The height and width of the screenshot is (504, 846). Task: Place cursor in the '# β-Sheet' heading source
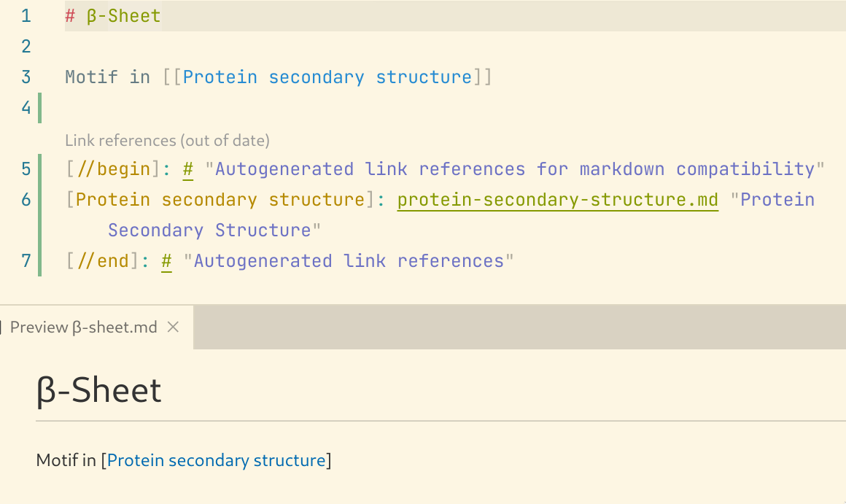(x=113, y=15)
